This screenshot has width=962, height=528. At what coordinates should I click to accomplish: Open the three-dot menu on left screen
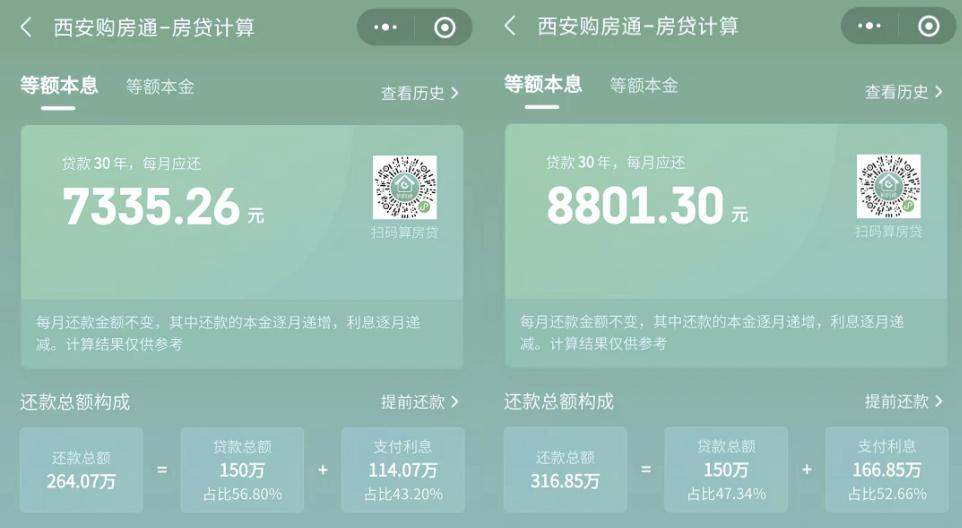coord(385,27)
